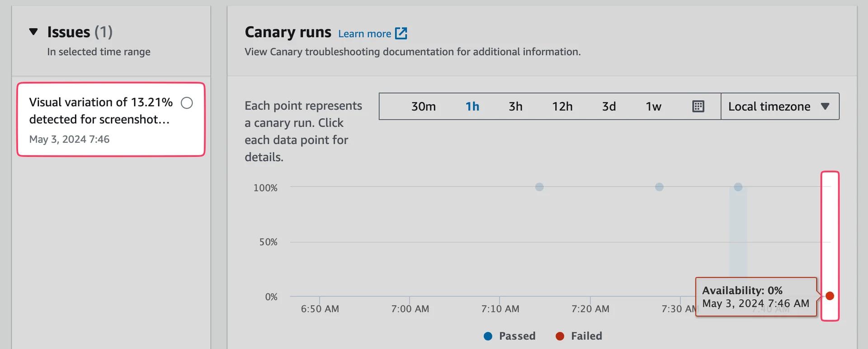868x349 pixels.
Task: Click the Learn more external link icon
Action: coord(401,33)
